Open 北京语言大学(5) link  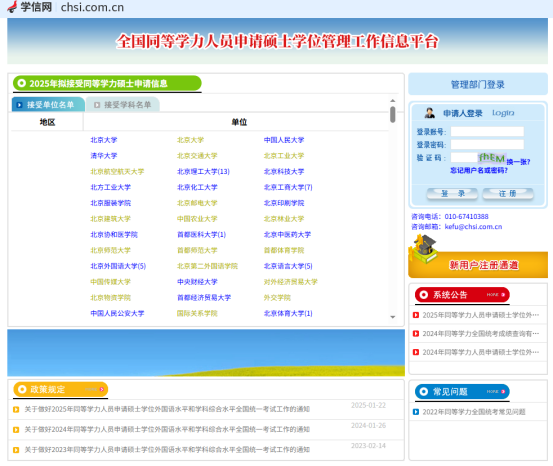click(288, 266)
